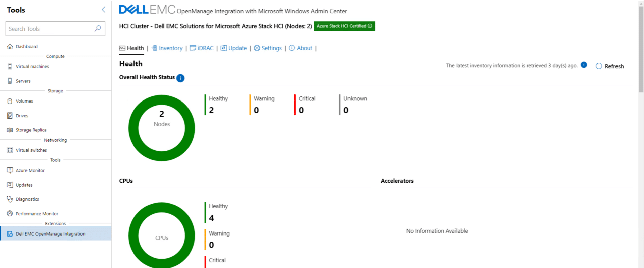Collapse the Tools panel with chevron
644x268 pixels.
coord(103,10)
